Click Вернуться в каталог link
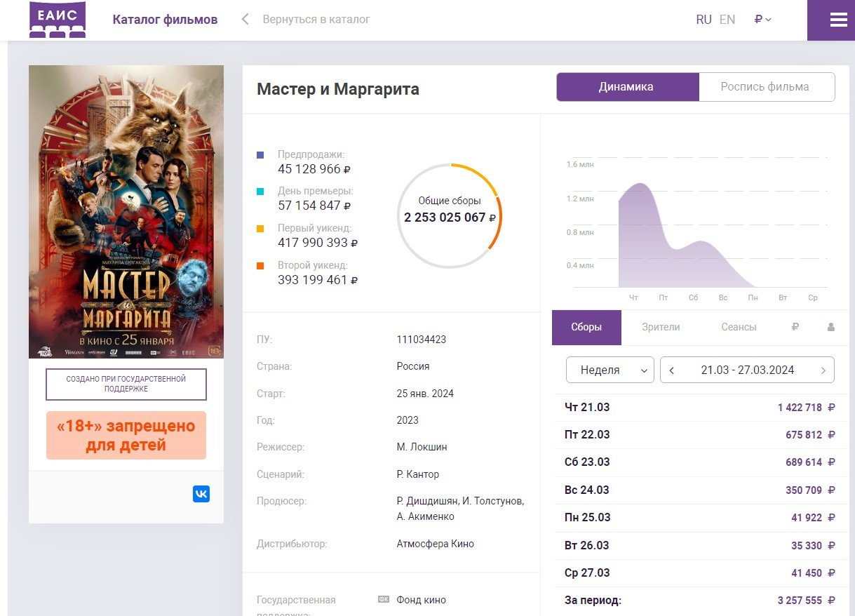The height and width of the screenshot is (616, 855). tap(316, 20)
